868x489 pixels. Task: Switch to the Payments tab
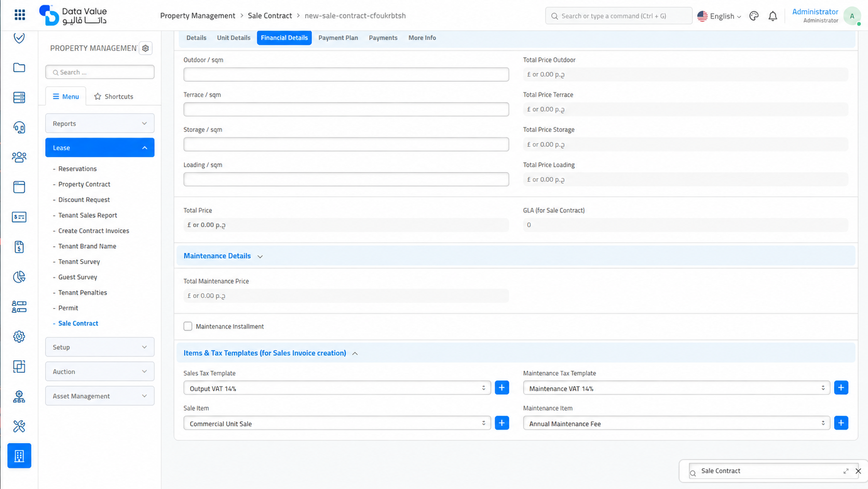[383, 38]
